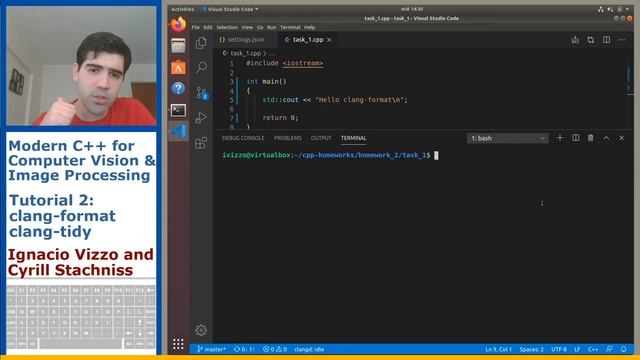Open the Search view in activity bar

pos(201,67)
